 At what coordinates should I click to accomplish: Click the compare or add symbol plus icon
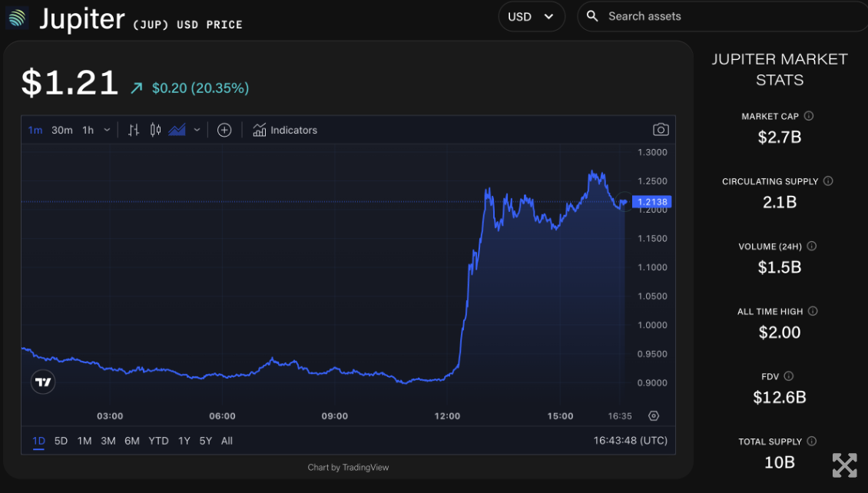(224, 130)
